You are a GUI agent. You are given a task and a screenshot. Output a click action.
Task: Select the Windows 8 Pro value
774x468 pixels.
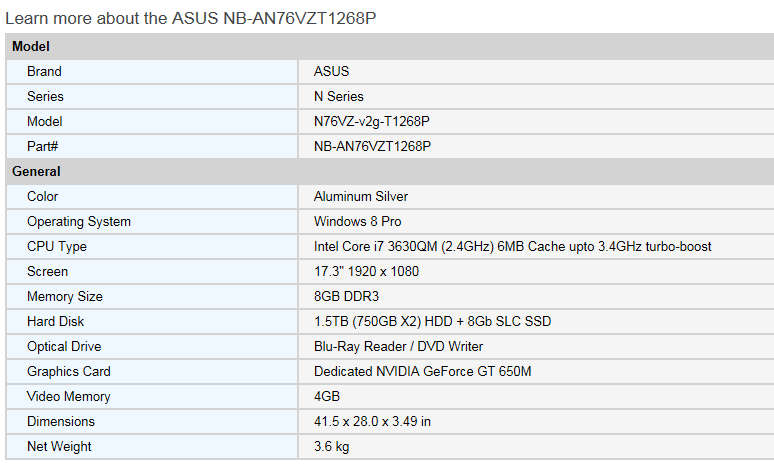click(357, 221)
